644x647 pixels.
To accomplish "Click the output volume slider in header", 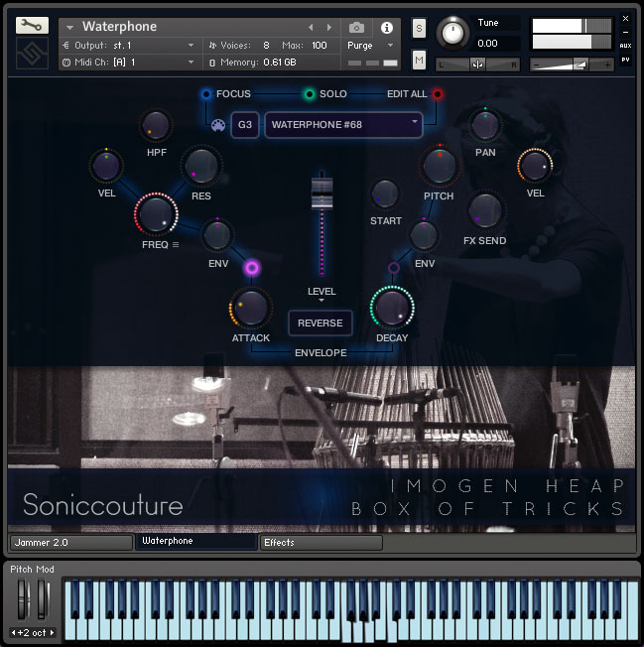I will tap(573, 65).
